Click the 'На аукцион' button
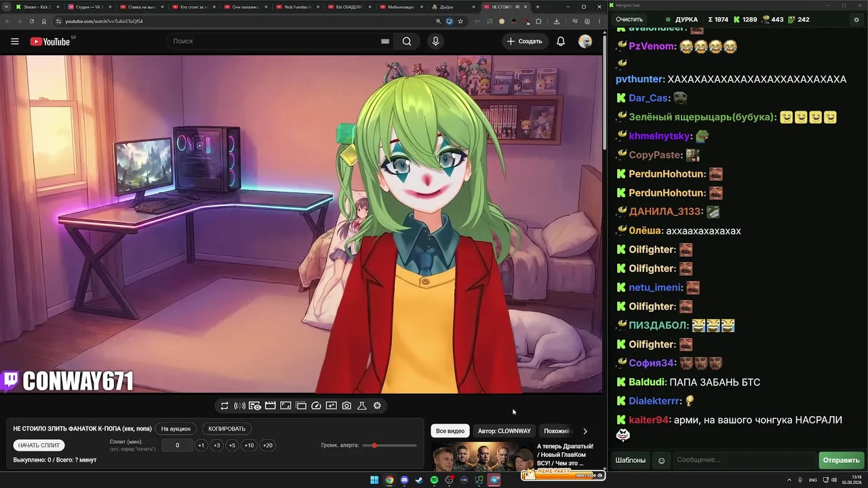The width and height of the screenshot is (868, 488). pyautogui.click(x=176, y=428)
